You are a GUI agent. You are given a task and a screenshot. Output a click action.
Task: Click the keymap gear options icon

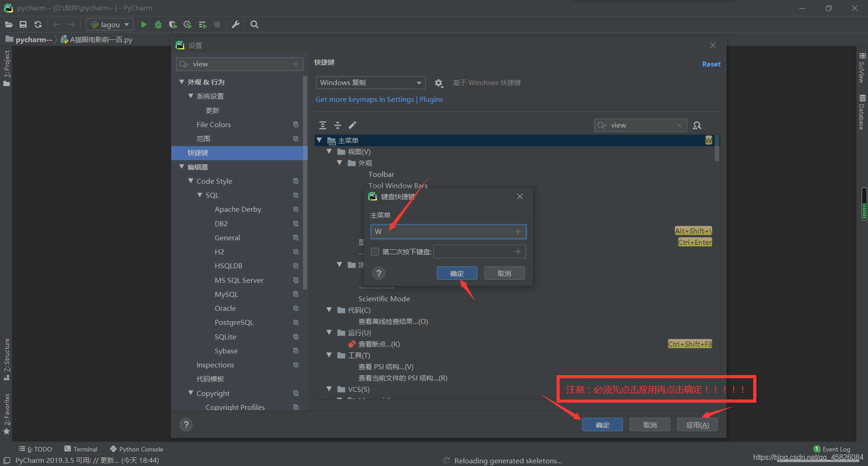tap(439, 83)
